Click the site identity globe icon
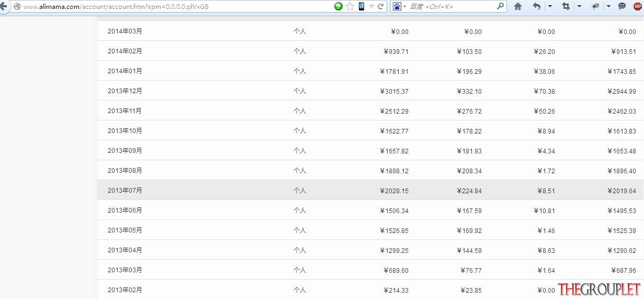Viewport: 644px width, 299px height. point(17,6)
